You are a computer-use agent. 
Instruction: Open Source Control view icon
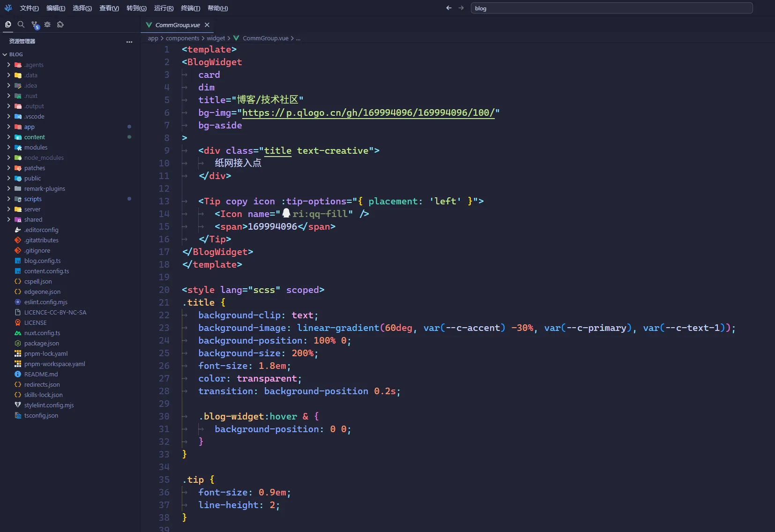pyautogui.click(x=35, y=25)
